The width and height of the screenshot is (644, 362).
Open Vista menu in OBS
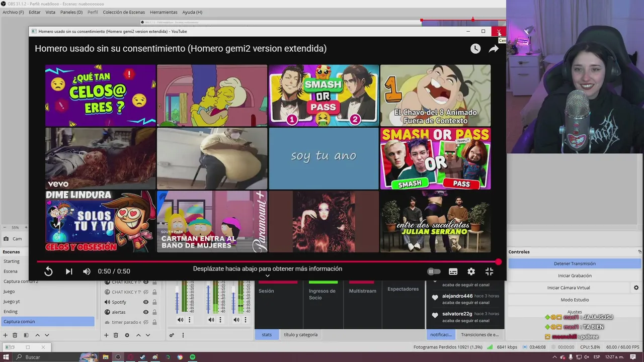click(x=50, y=12)
